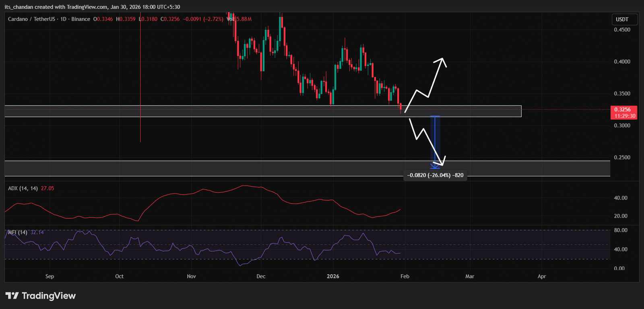
Task: Open the USDT currency selector
Action: pos(622,19)
